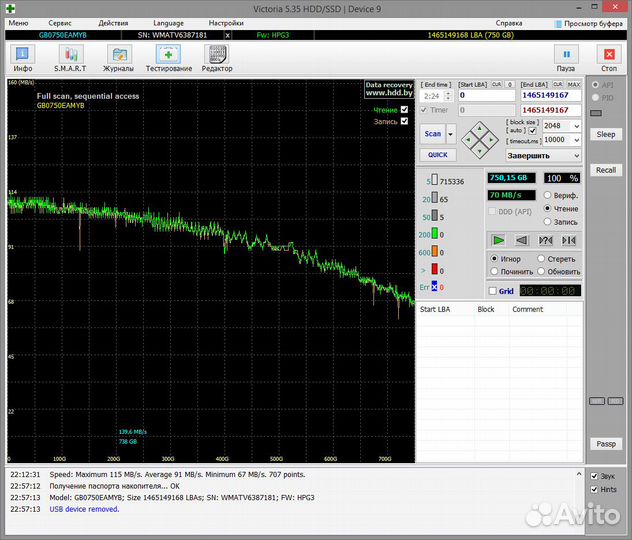The width and height of the screenshot is (632, 540).
Task: Open the Настройки menu
Action: [225, 22]
